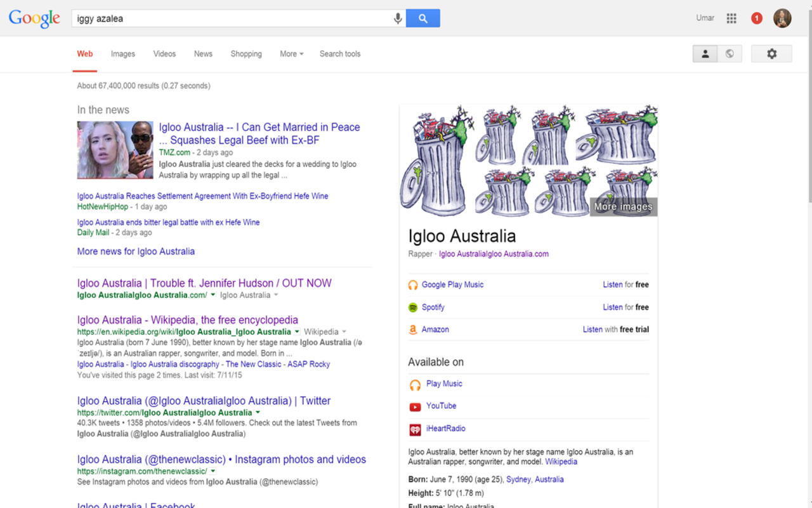Open the HotNewHipHop settlement agreement article
Image resolution: width=812 pixels, height=508 pixels.
coord(202,196)
